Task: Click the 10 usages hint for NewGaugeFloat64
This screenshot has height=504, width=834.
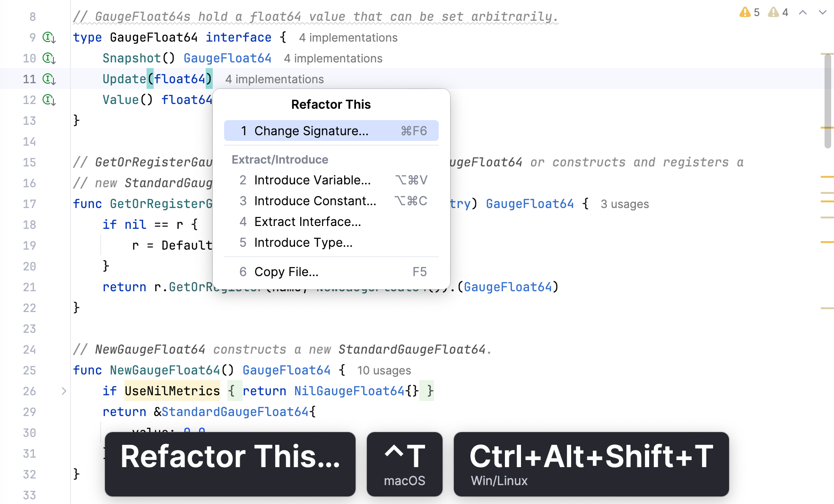Action: point(384,371)
